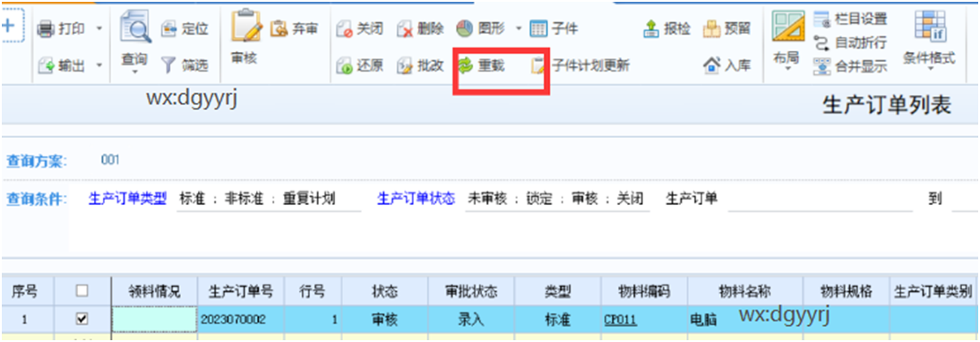Click the 状态 column header
980x342 pixels.
384,291
